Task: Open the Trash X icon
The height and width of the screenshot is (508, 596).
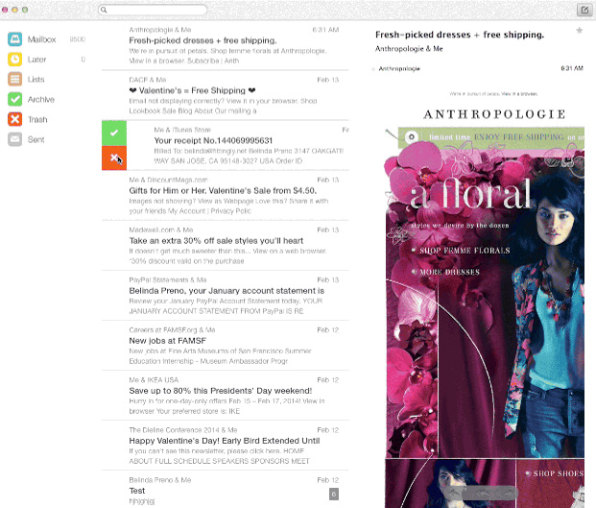Action: tap(15, 119)
